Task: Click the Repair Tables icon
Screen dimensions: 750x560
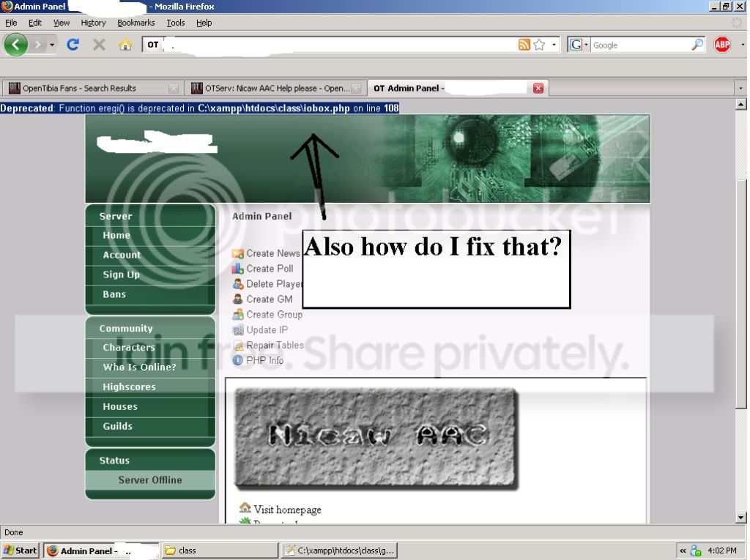Action: click(x=238, y=346)
